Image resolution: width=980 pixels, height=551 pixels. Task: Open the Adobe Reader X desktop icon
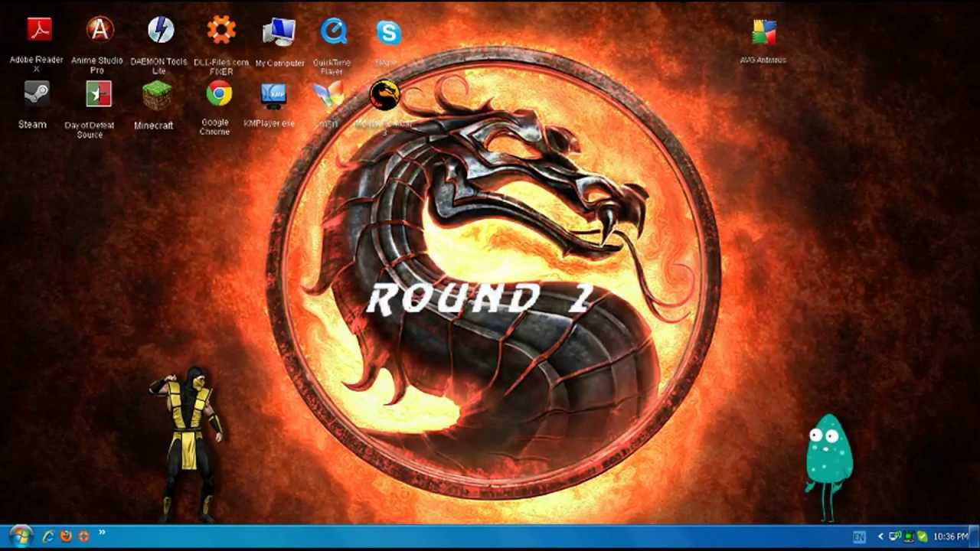(38, 31)
